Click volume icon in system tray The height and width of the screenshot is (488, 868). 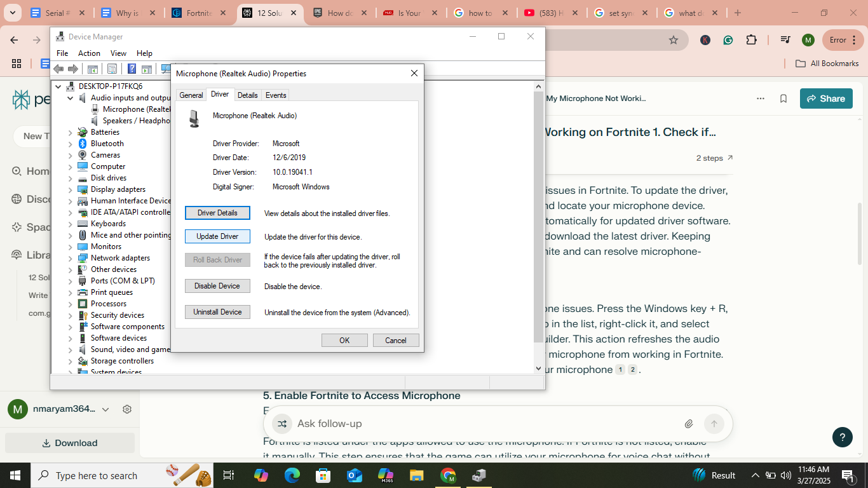pyautogui.click(x=786, y=475)
